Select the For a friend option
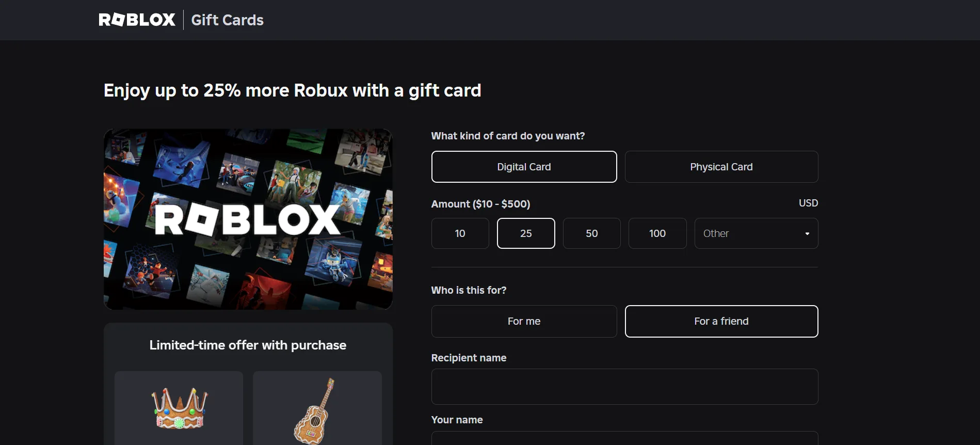The width and height of the screenshot is (980, 445). 721,321
